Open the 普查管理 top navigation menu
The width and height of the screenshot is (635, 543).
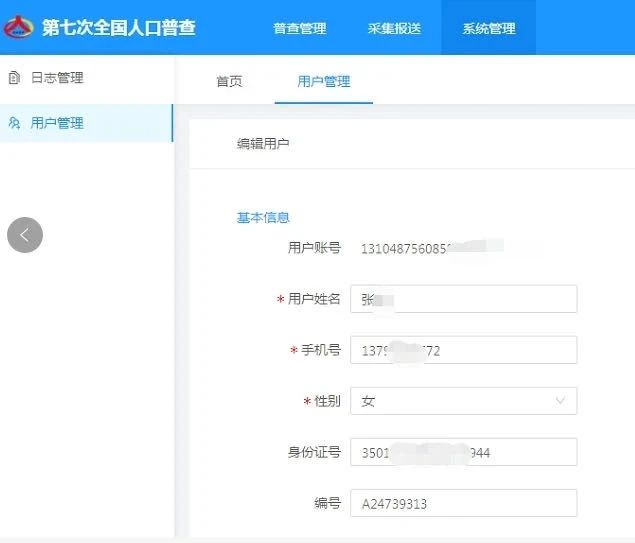point(299,28)
